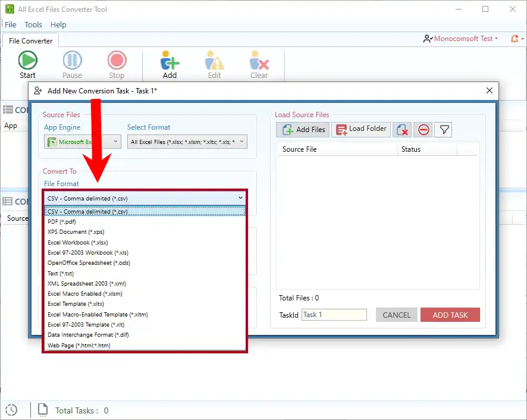Choose Excel Template (*.xltx) option
This screenshot has width=527, height=420.
click(145, 303)
